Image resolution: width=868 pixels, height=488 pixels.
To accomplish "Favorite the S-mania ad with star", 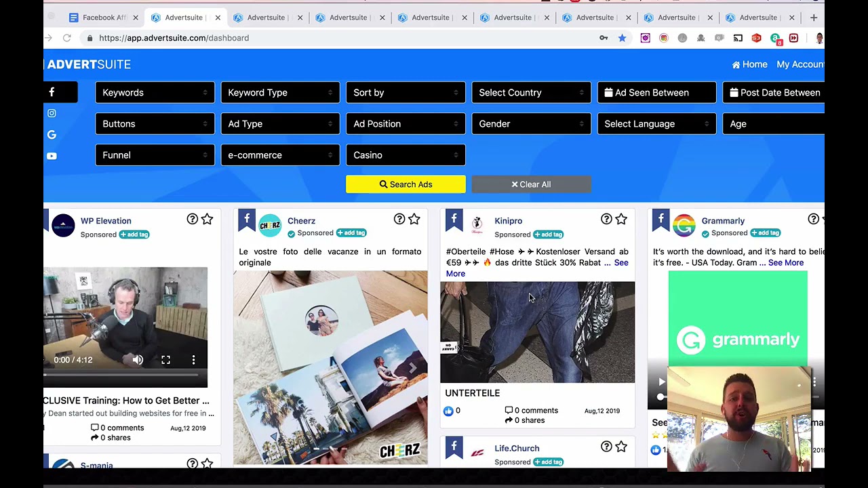I will pos(207,464).
